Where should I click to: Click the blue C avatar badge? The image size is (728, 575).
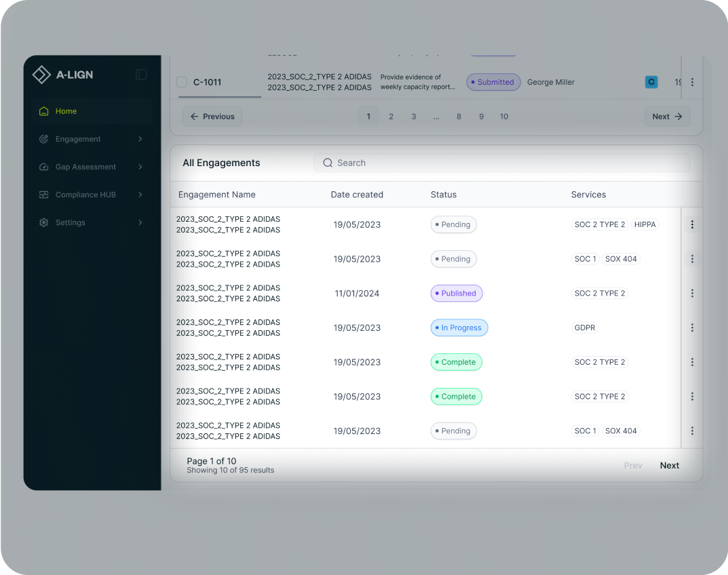tap(651, 82)
